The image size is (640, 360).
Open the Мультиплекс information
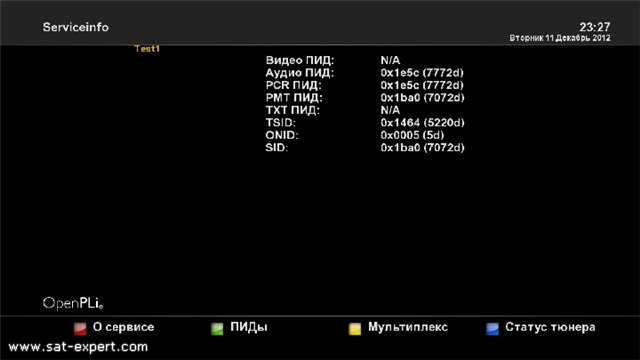tap(408, 327)
